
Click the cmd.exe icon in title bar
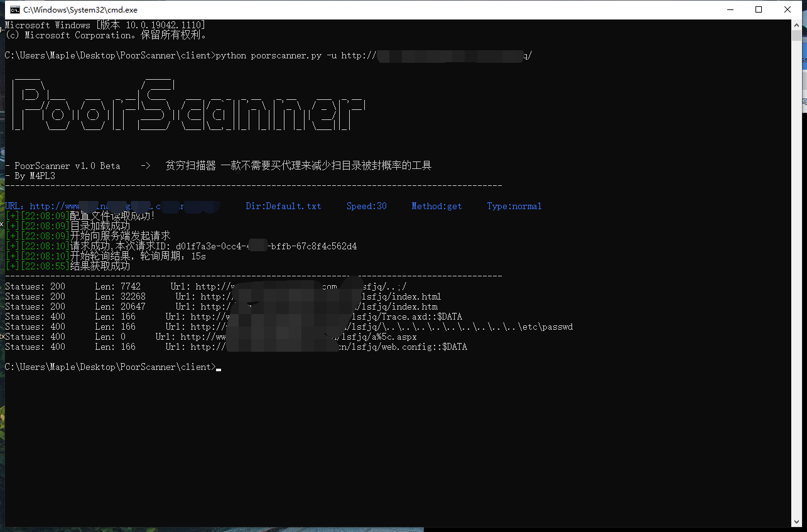(14, 9)
